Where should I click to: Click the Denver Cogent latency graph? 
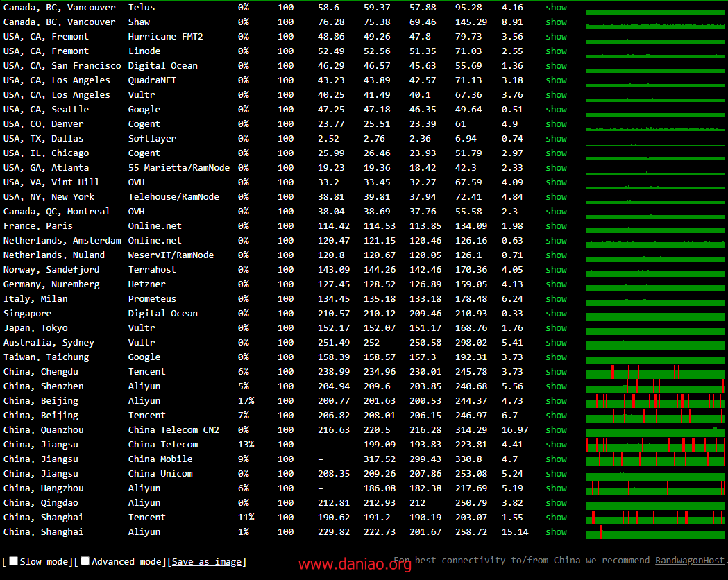click(x=656, y=124)
